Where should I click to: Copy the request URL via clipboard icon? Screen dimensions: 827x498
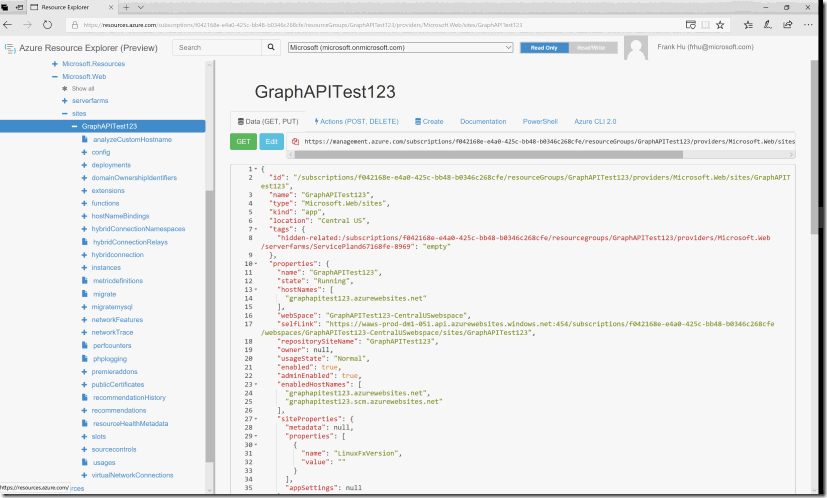pyautogui.click(x=295, y=141)
